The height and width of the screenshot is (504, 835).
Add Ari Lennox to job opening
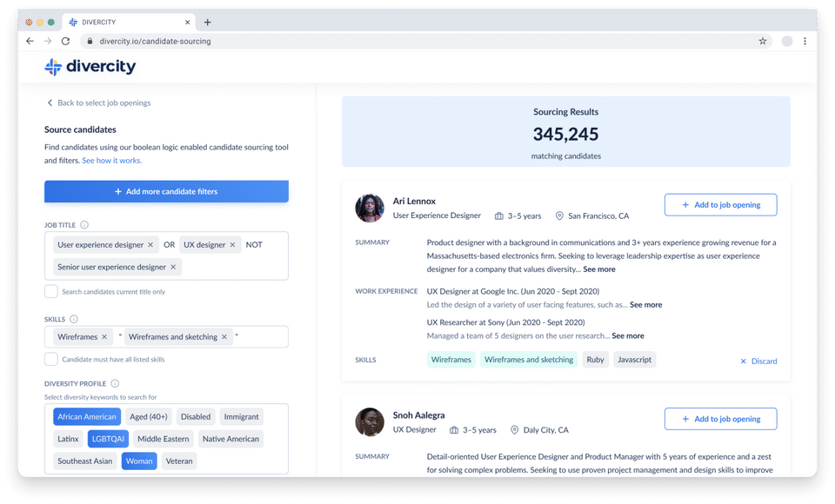point(720,205)
